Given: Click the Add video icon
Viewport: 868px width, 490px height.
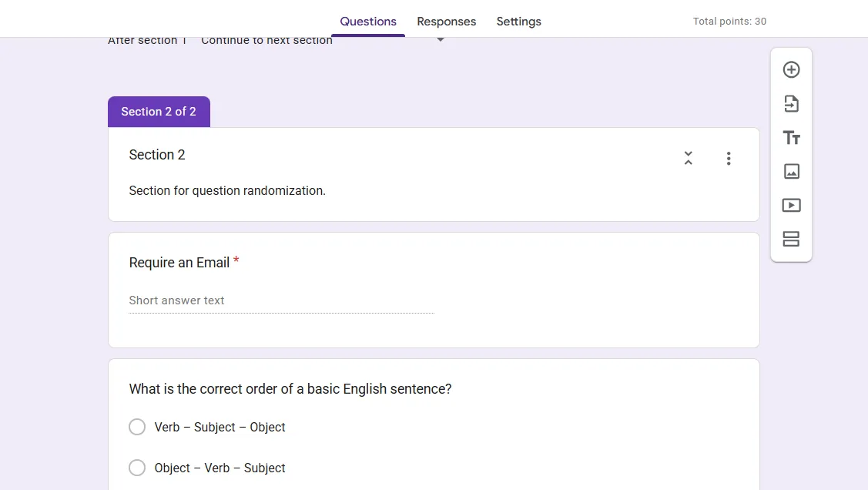Looking at the screenshot, I should click(x=791, y=206).
